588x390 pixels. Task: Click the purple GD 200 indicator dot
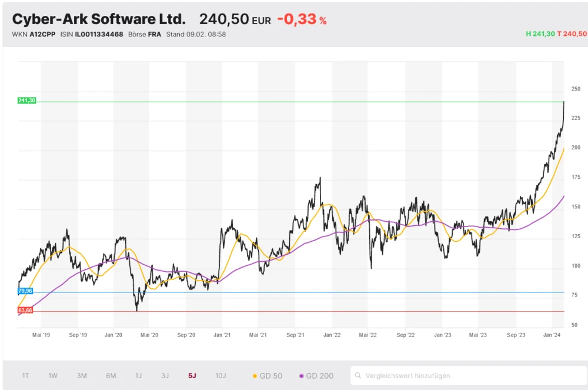300,375
